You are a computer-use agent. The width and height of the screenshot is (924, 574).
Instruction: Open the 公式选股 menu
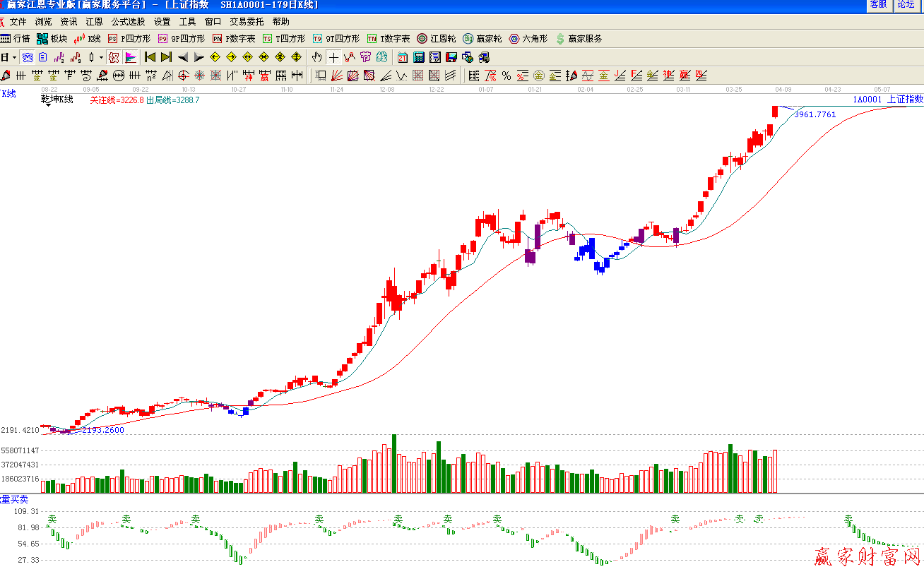click(x=128, y=22)
